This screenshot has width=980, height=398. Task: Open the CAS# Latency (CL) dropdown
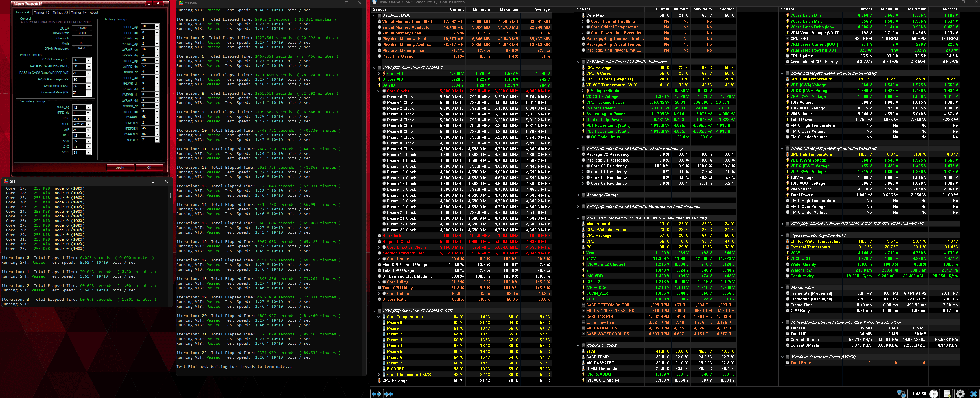(x=88, y=60)
